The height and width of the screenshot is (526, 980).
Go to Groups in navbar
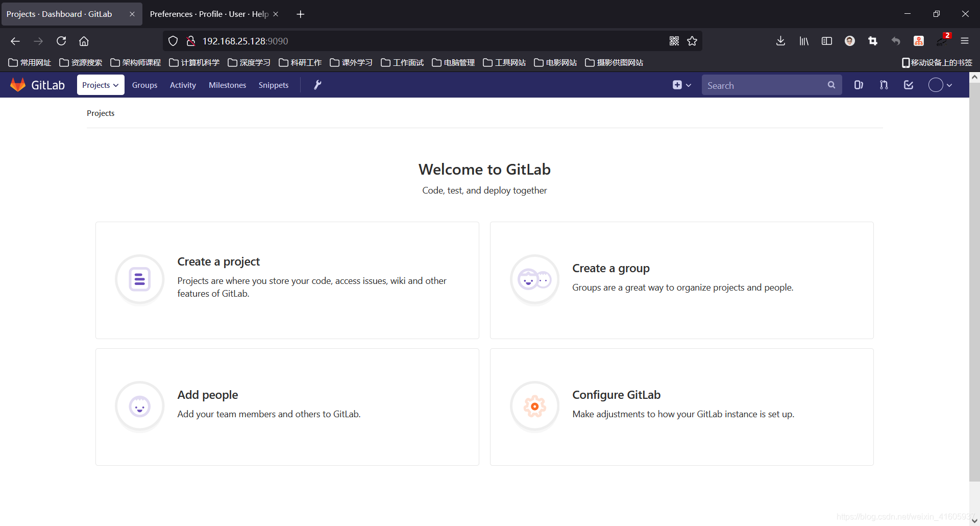point(144,85)
